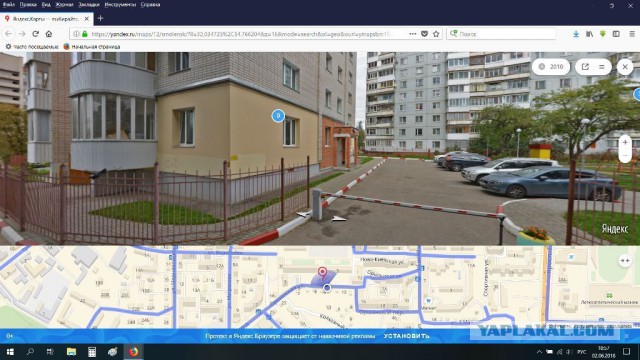Zoom out the panorama with minus
This screenshot has width=640, height=360.
(x=625, y=156)
